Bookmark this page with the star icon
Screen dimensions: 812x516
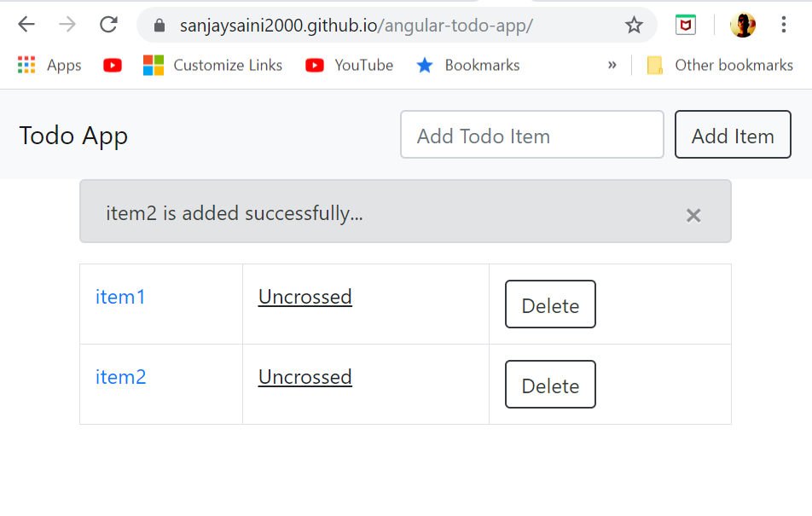coord(634,26)
